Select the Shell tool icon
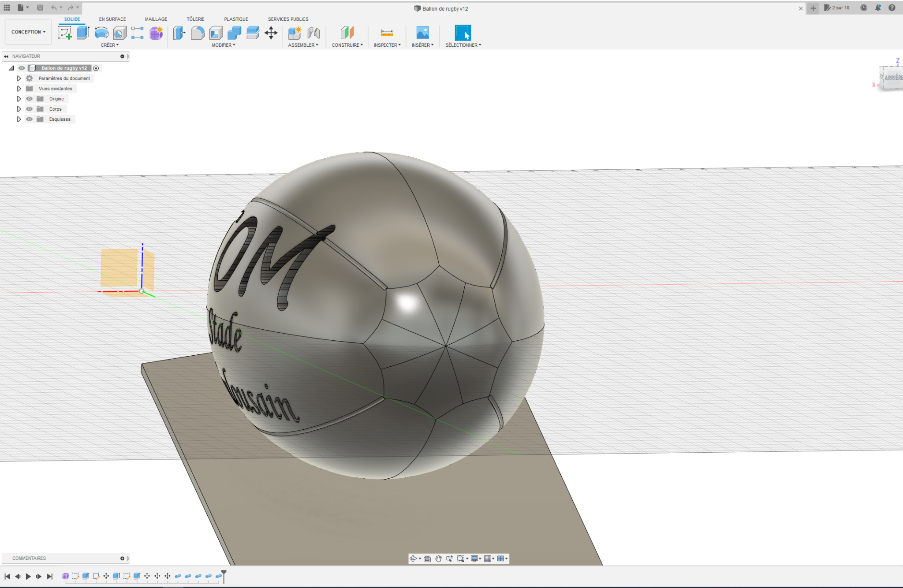903x588 pixels. [x=216, y=33]
